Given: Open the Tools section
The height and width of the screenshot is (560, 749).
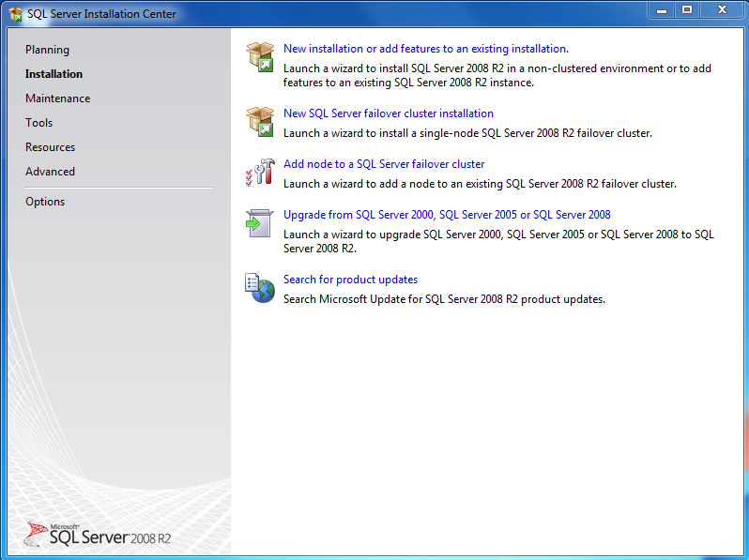Looking at the screenshot, I should point(39,123).
